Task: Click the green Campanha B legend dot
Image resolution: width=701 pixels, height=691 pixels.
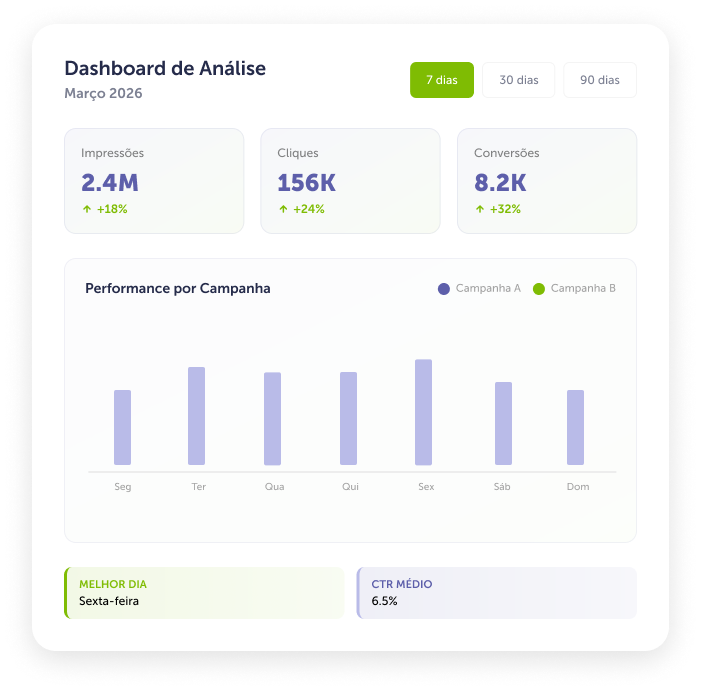Action: click(x=539, y=289)
